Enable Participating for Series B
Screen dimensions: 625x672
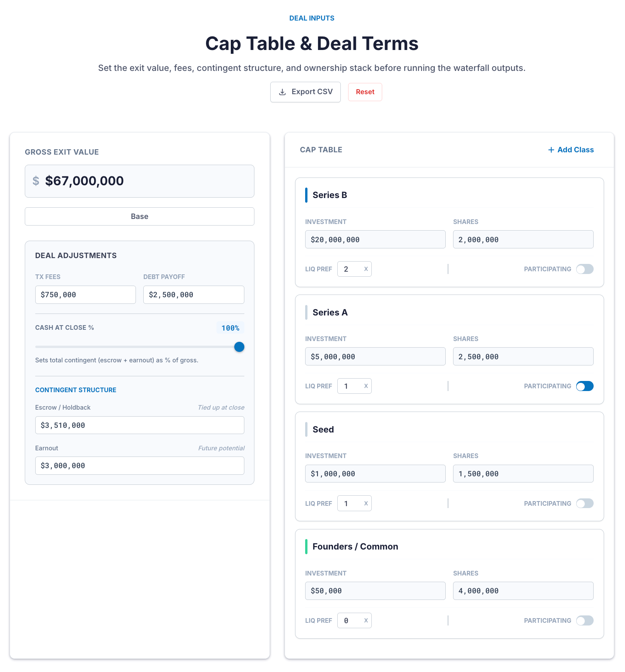click(x=584, y=269)
